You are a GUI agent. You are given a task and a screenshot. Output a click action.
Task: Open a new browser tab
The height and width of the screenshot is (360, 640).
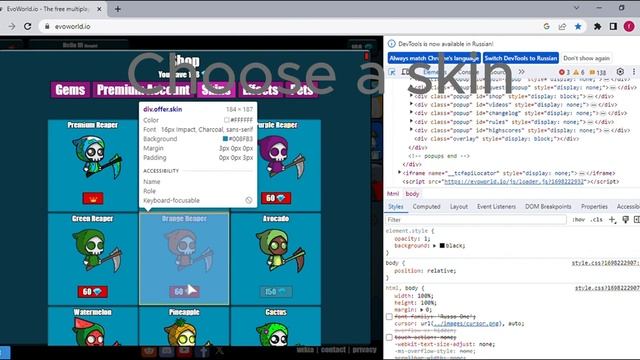(118, 9)
